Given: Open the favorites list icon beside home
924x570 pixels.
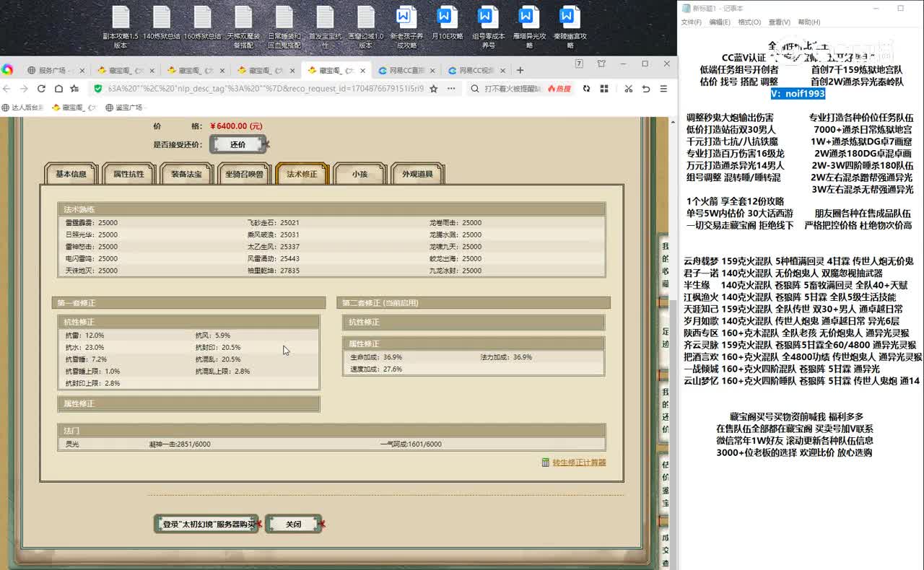Looking at the screenshot, I should (x=74, y=89).
